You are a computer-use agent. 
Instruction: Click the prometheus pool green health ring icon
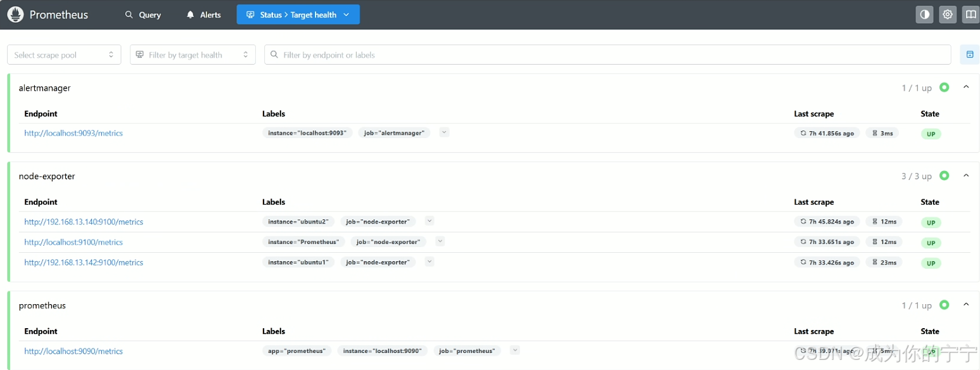pyautogui.click(x=944, y=305)
